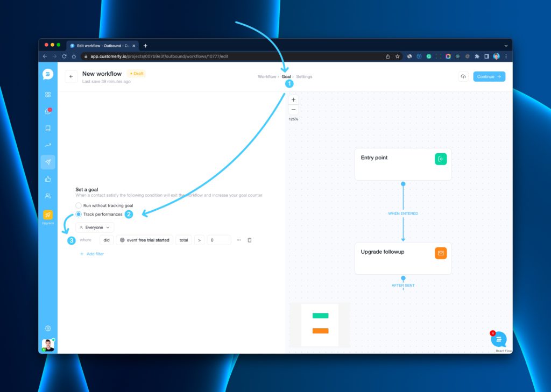Screen dimensions: 551x392
Task: Open the filter more options ellipsis
Action: pyautogui.click(x=238, y=240)
